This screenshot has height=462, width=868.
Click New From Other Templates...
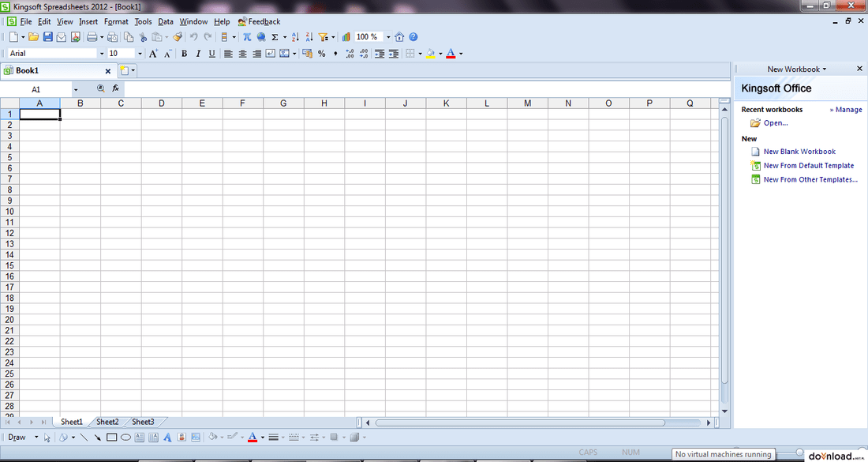click(811, 179)
